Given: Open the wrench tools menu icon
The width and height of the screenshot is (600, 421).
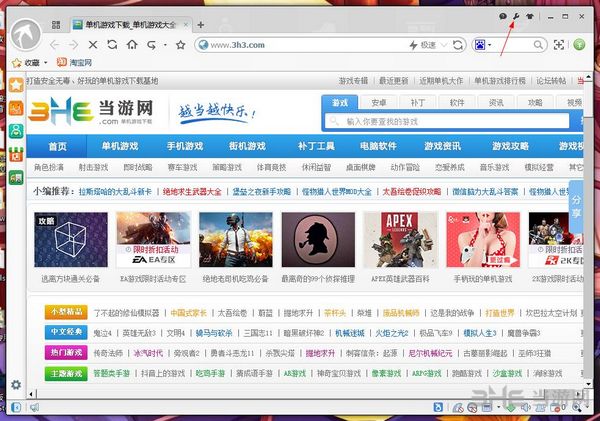Looking at the screenshot, I should pos(515,16).
